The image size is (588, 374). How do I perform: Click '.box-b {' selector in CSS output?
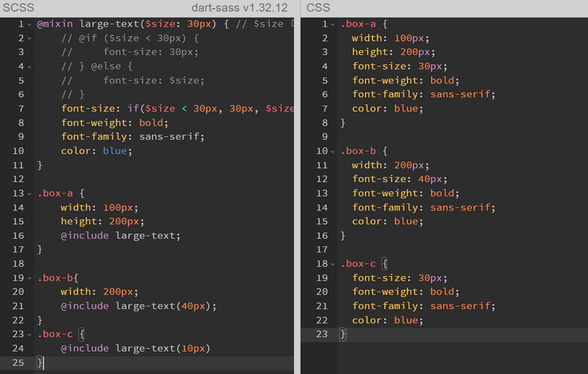(364, 151)
